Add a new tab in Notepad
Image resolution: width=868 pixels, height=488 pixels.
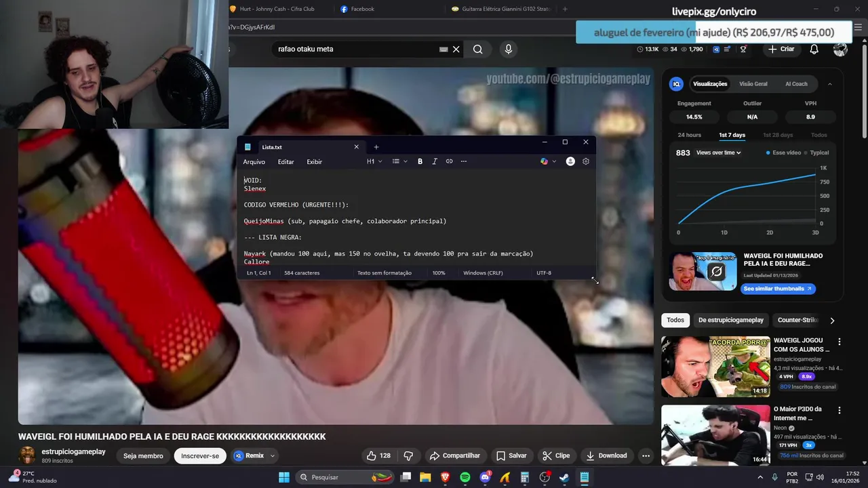point(376,147)
